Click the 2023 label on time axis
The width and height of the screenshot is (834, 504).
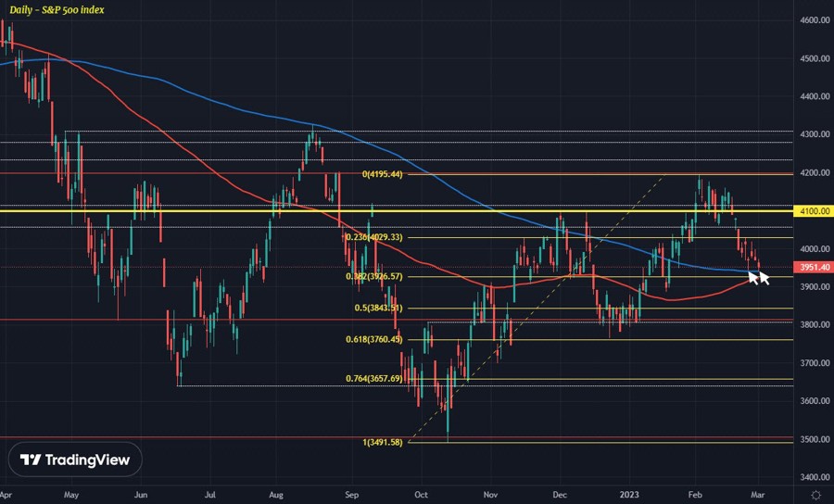tap(630, 495)
